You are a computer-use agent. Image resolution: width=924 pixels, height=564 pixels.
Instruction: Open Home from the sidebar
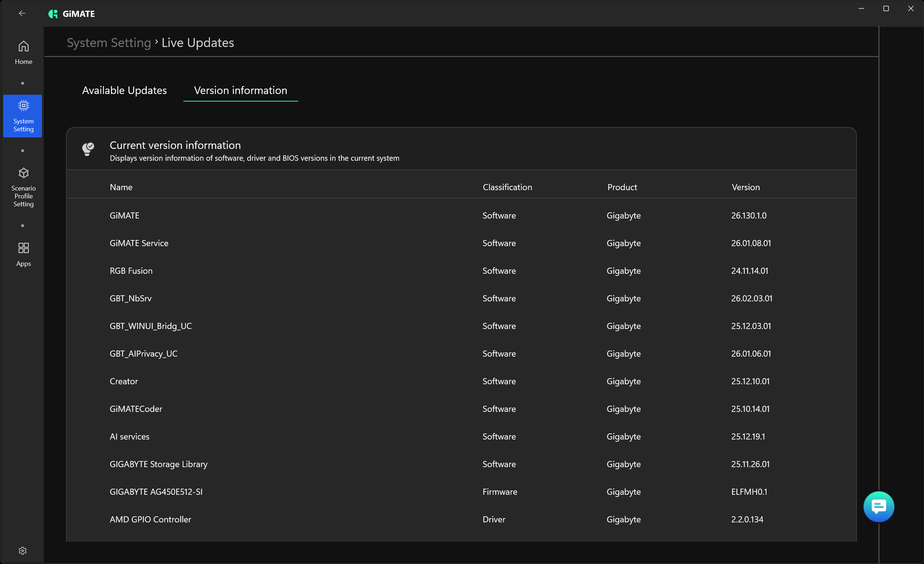23,52
